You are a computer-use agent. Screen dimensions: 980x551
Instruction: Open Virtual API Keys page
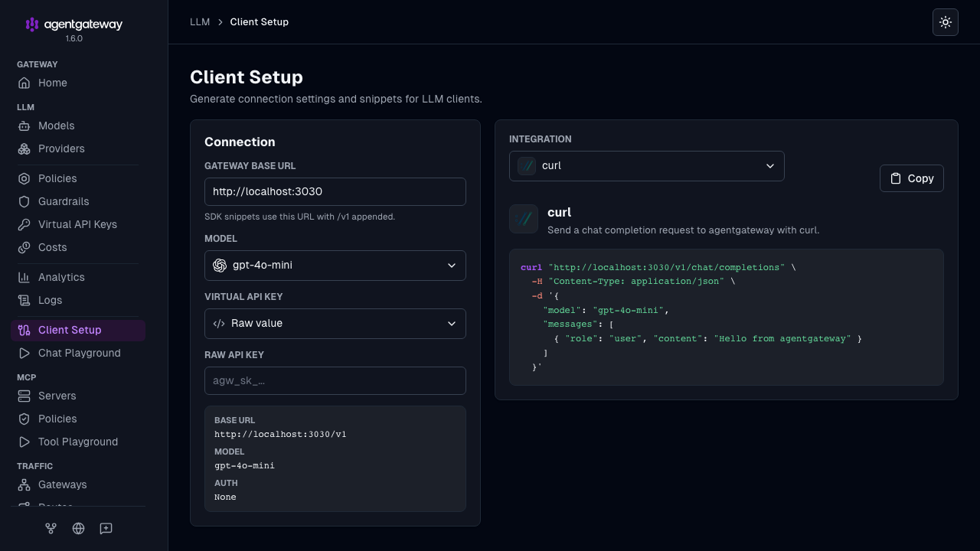(x=78, y=224)
